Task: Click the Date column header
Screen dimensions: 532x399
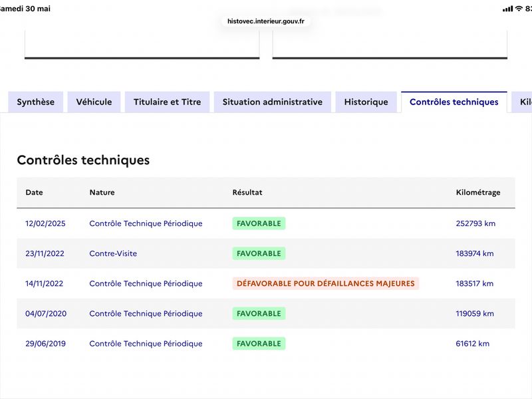Action: click(x=35, y=192)
